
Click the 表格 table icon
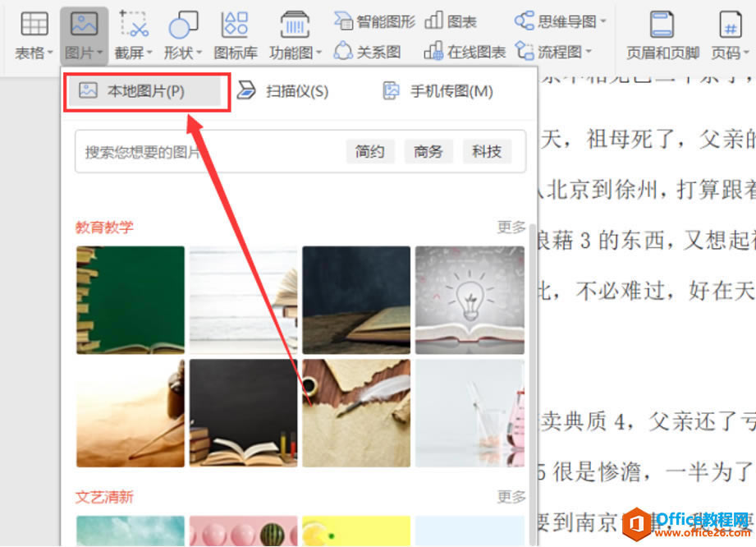click(34, 24)
